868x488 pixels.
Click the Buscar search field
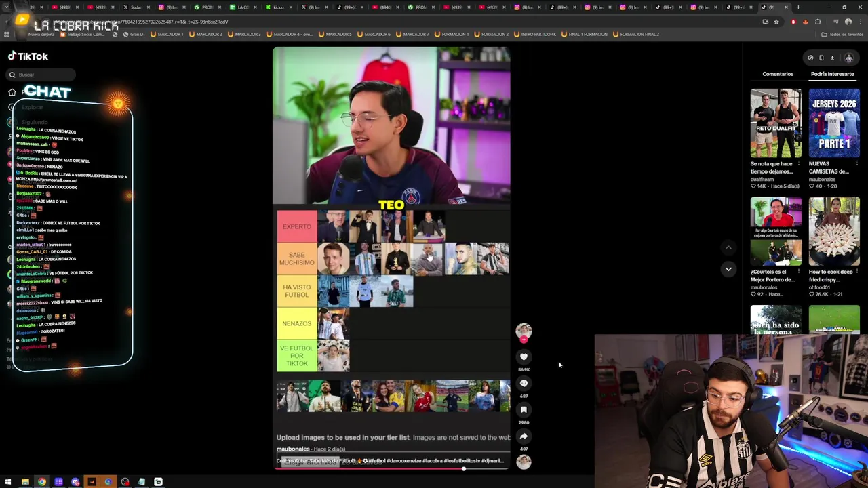coord(42,75)
